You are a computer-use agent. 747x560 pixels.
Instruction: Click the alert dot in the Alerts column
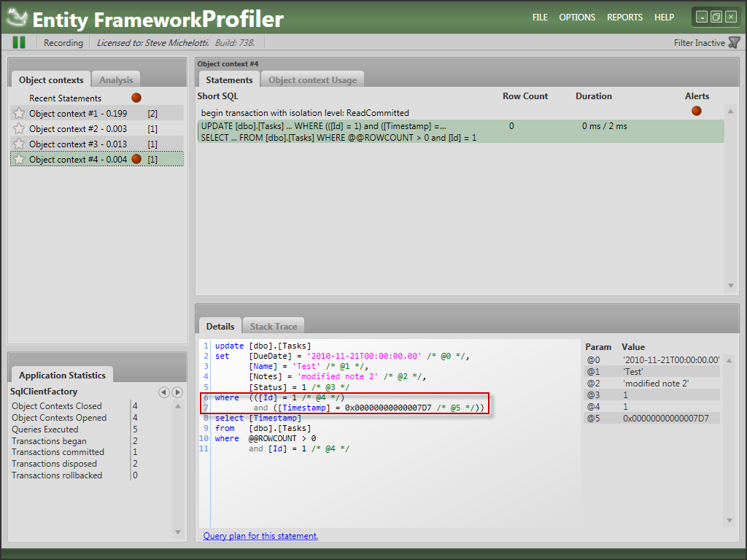(697, 111)
